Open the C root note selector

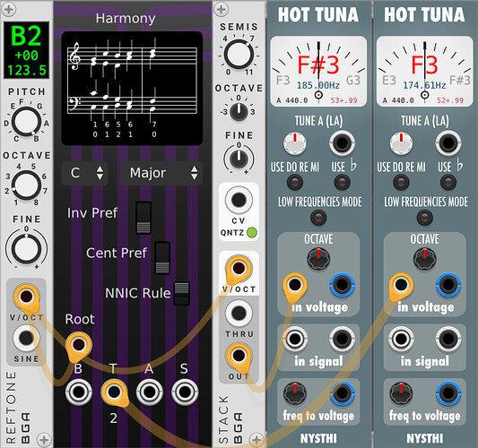pos(85,173)
